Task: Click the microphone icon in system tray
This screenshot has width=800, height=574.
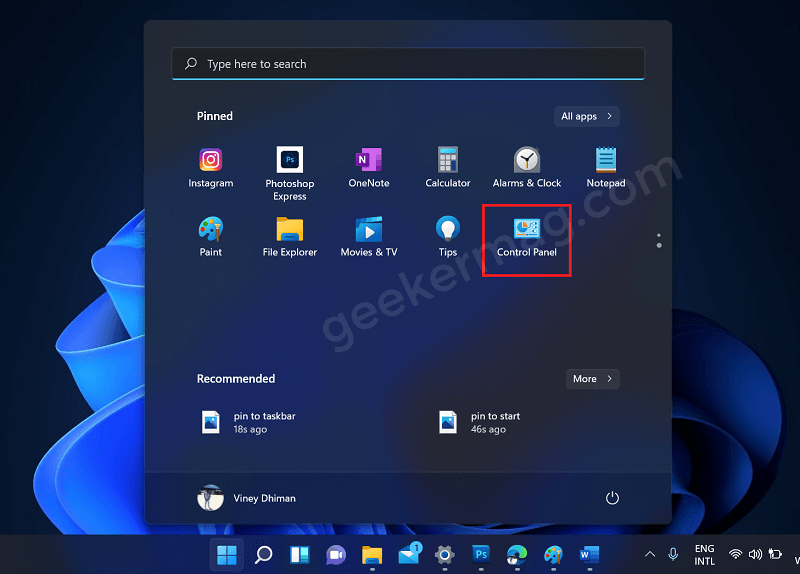Action: pyautogui.click(x=673, y=554)
